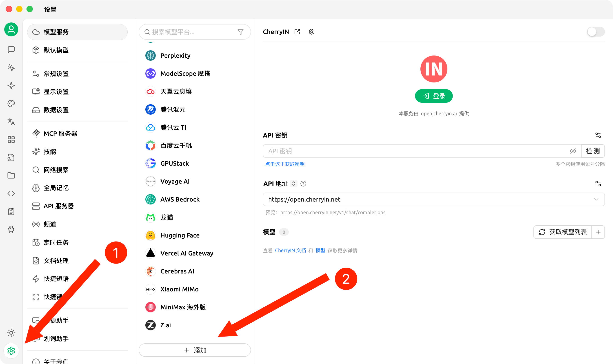This screenshot has width=613, height=364.
Task: Open the code tools icon in sidebar
Action: point(11,193)
